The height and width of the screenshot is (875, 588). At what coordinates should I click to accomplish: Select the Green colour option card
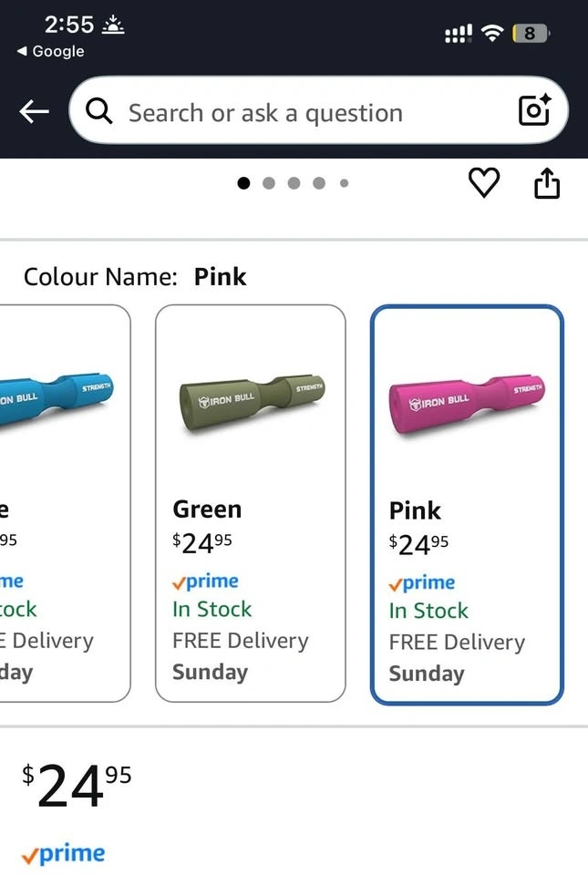251,503
